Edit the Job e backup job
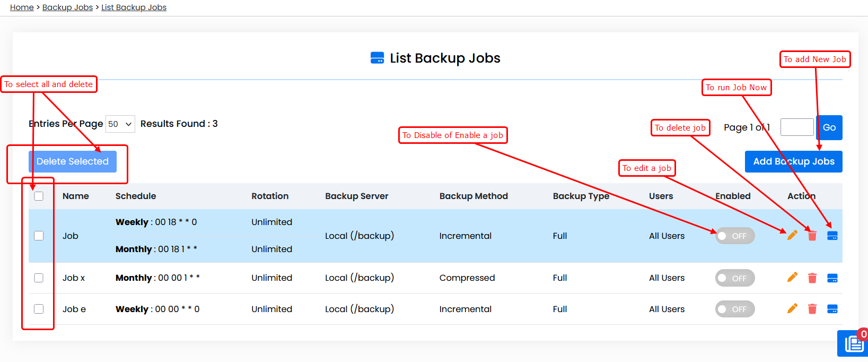This screenshot has height=362, width=868. [x=792, y=308]
